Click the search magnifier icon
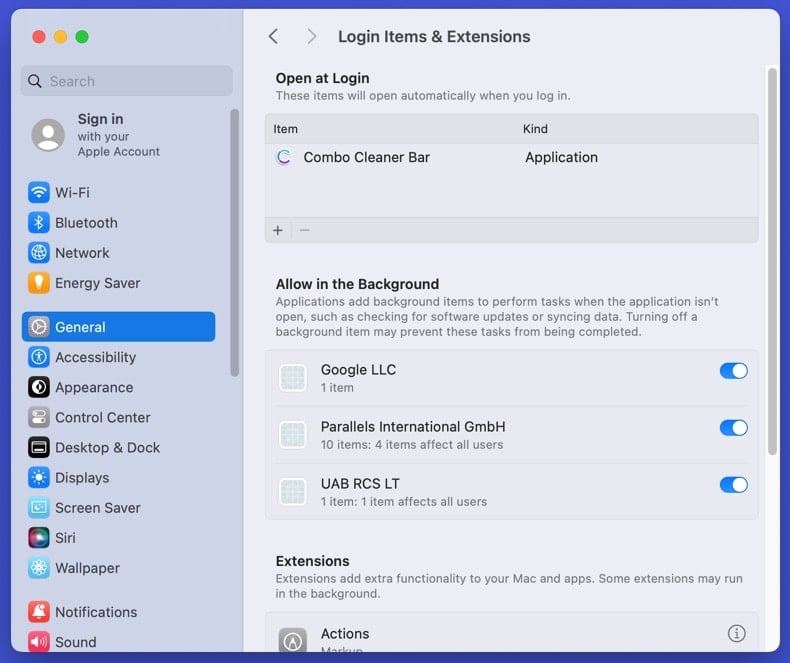Viewport: 790px width, 663px height. point(34,81)
